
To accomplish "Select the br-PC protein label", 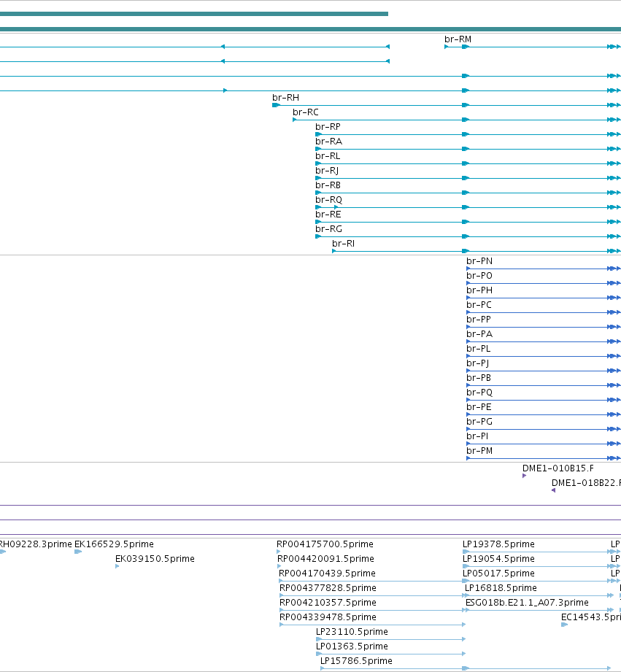I will point(479,305).
